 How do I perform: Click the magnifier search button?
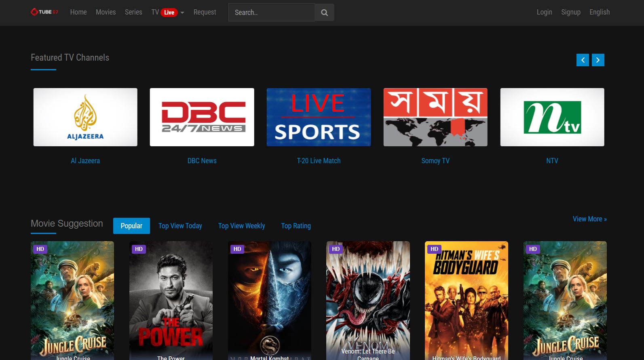[324, 13]
